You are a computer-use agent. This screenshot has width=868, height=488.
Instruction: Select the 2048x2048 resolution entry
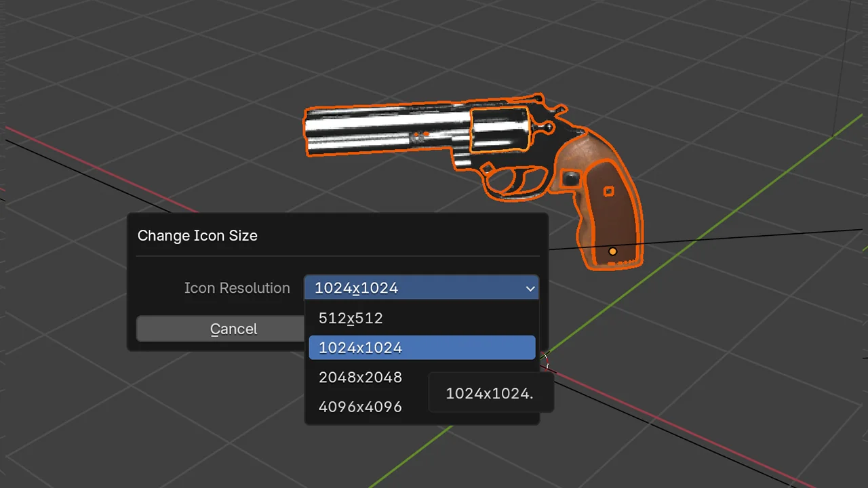point(360,377)
